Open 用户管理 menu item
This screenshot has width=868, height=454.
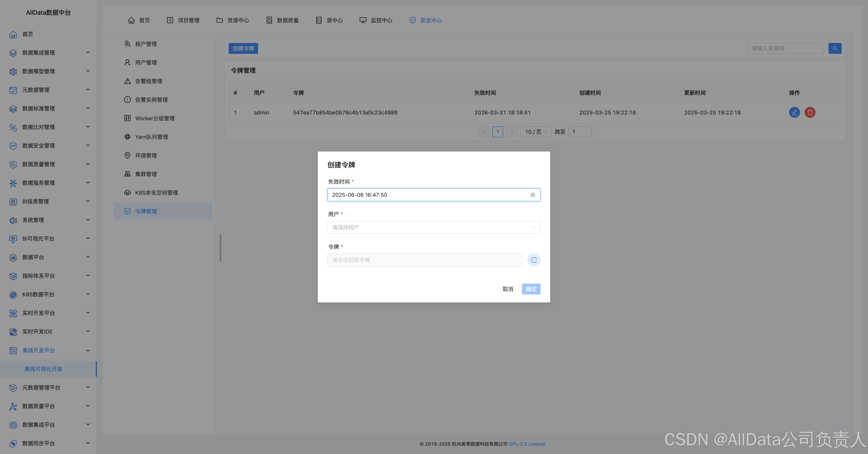pyautogui.click(x=163, y=62)
